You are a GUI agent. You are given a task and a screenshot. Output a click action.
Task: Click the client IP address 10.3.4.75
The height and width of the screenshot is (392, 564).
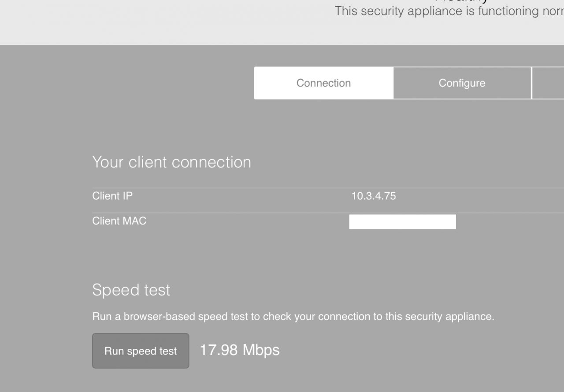[374, 196]
